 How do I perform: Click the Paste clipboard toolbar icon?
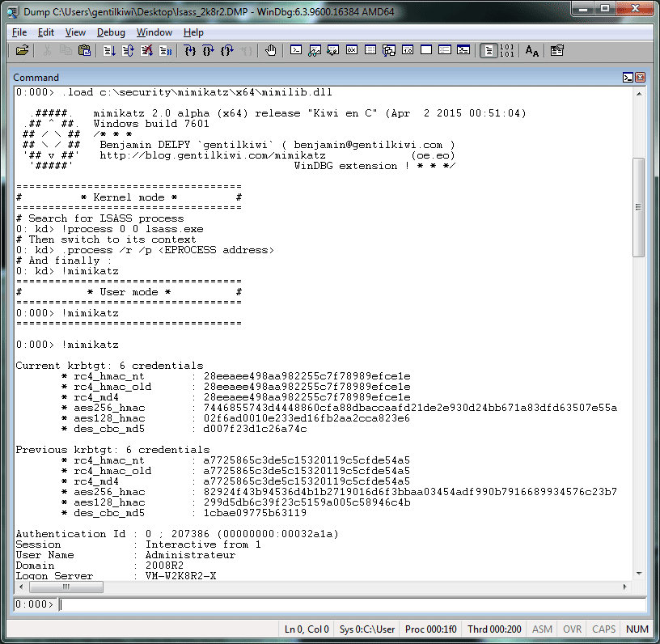[84, 50]
